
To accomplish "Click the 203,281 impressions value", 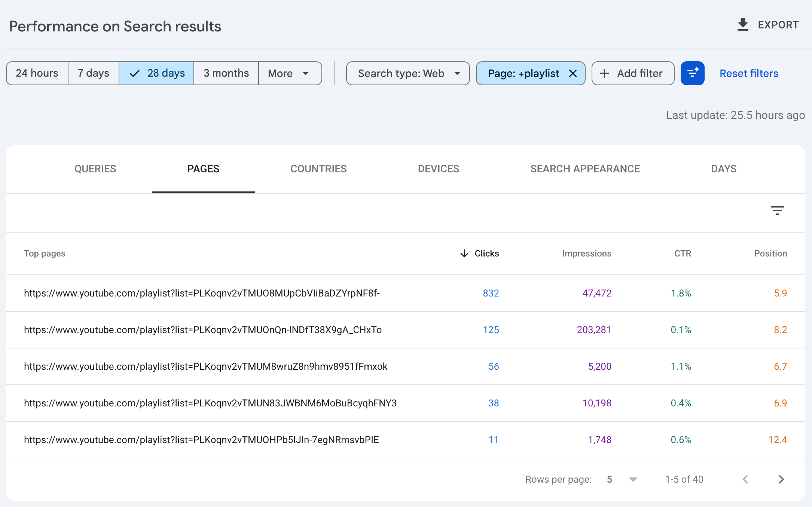I will pos(594,330).
